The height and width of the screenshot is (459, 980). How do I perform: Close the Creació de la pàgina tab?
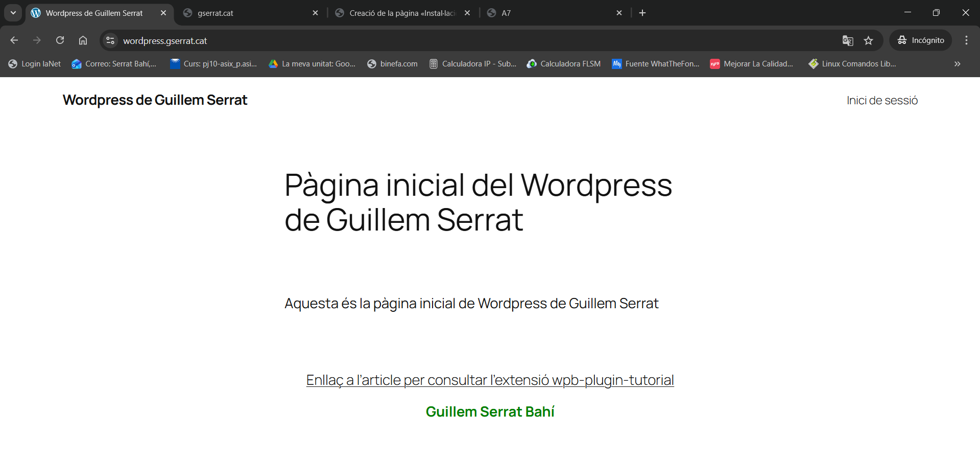click(467, 13)
